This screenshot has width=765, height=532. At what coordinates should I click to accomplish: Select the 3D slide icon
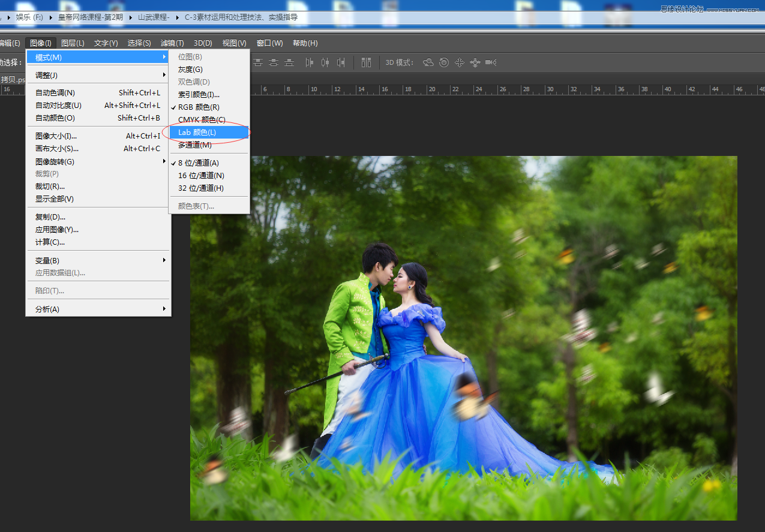point(475,62)
